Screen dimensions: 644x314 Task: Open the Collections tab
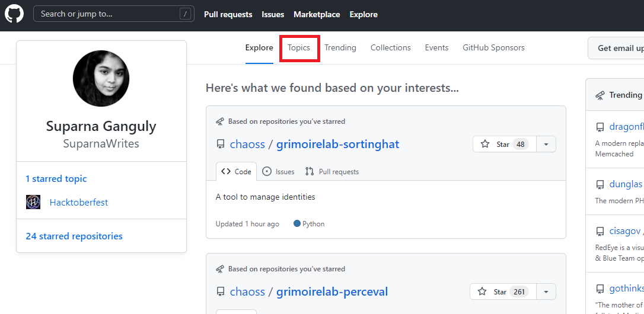391,47
